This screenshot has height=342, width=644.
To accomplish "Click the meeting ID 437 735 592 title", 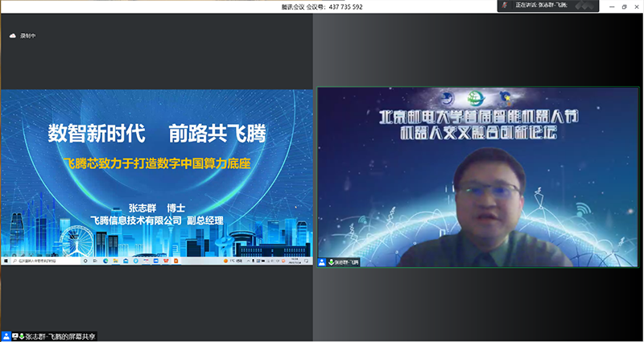I will click(322, 7).
